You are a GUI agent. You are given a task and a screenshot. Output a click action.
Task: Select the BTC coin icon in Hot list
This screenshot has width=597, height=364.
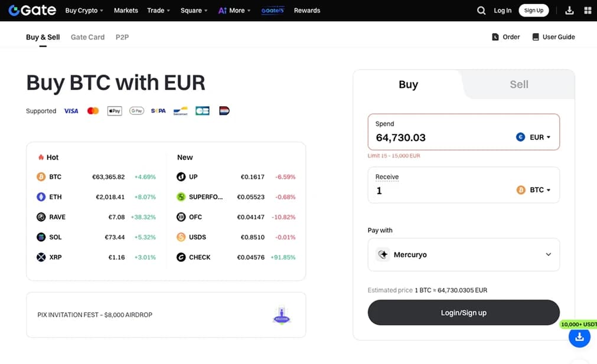tap(41, 177)
